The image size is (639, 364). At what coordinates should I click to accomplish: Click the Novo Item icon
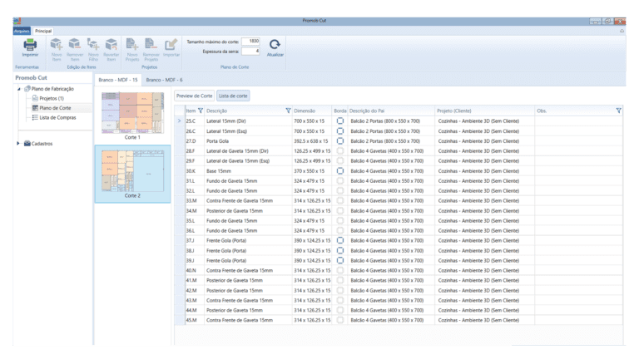[x=57, y=45]
